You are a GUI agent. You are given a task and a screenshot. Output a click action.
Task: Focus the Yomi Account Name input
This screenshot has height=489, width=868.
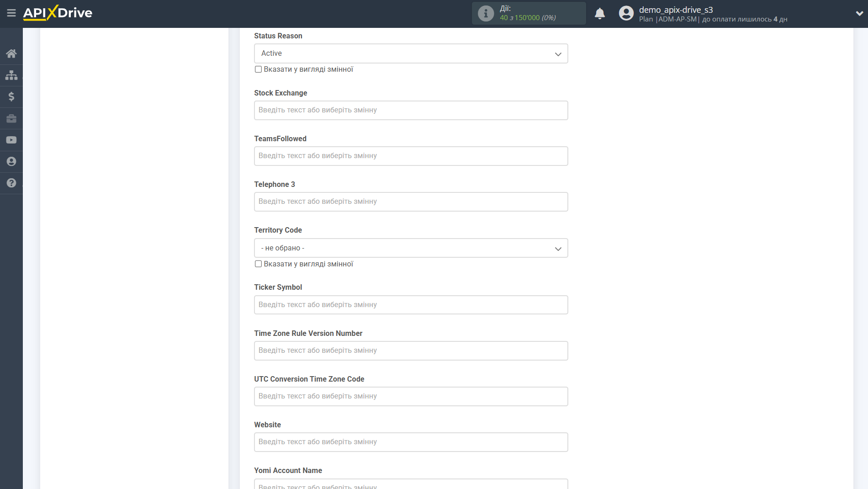coord(411,484)
